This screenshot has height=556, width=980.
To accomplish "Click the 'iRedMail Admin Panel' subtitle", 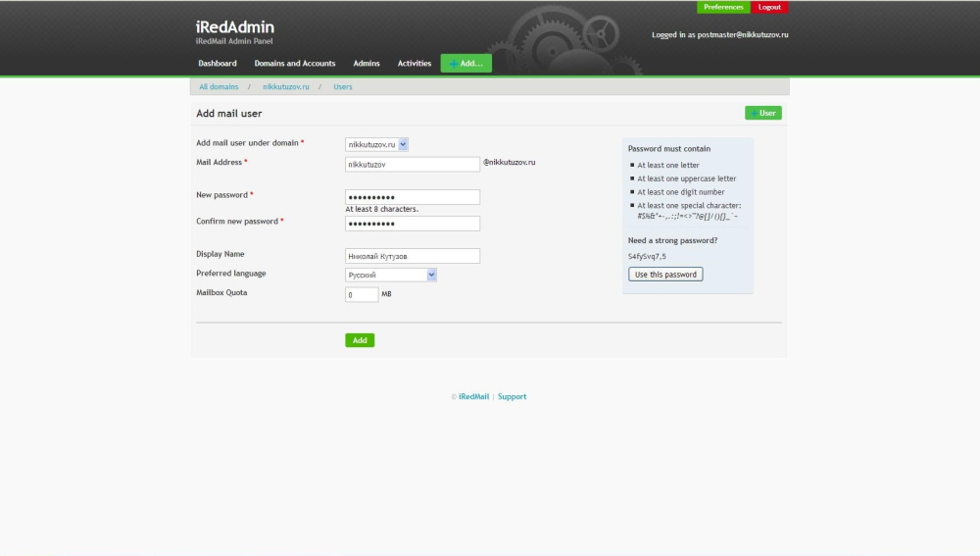I will (x=234, y=41).
